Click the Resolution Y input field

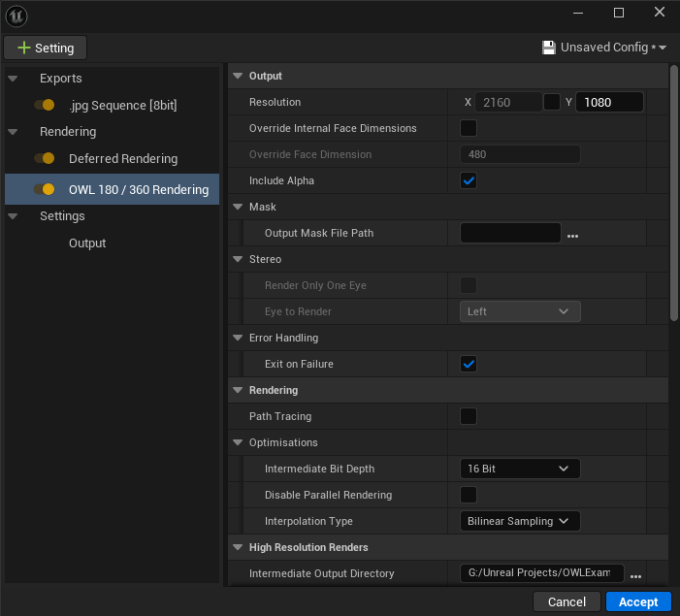point(608,102)
